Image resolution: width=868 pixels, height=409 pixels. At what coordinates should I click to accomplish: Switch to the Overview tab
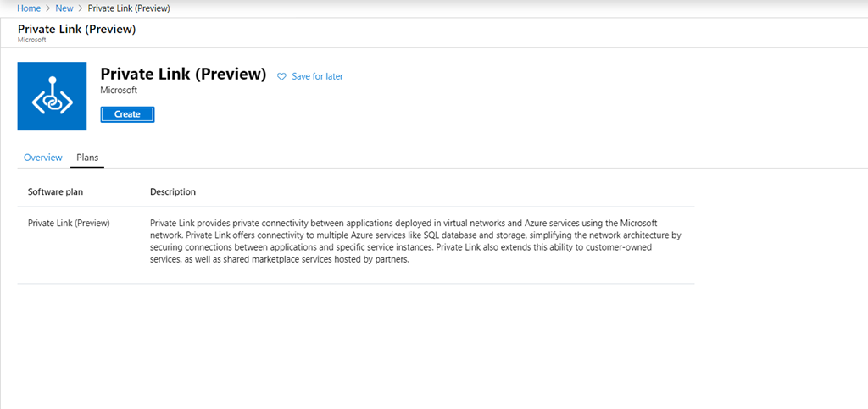click(x=43, y=158)
